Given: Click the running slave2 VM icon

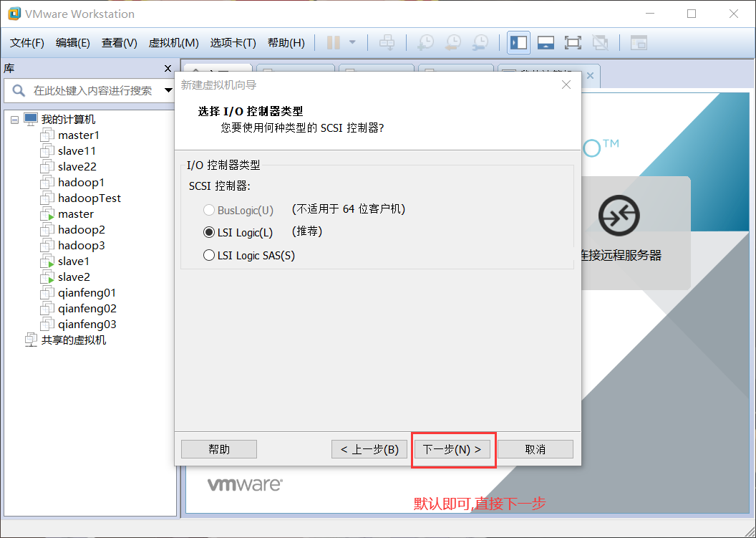Looking at the screenshot, I should [47, 277].
